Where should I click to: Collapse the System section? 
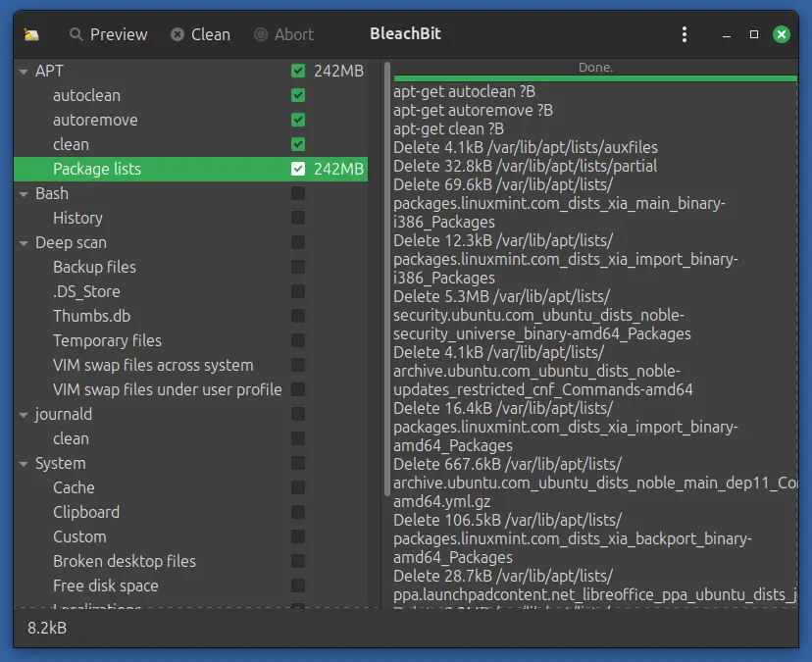pyautogui.click(x=22, y=463)
